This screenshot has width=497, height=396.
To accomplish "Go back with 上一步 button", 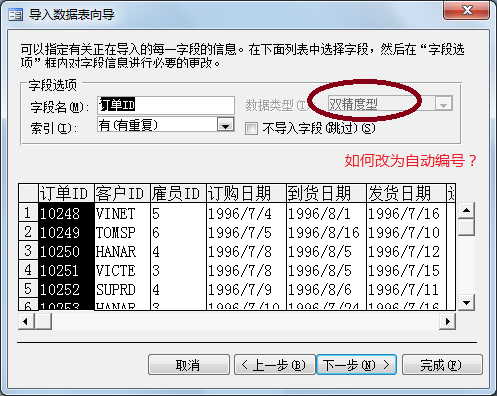I will coord(275,365).
